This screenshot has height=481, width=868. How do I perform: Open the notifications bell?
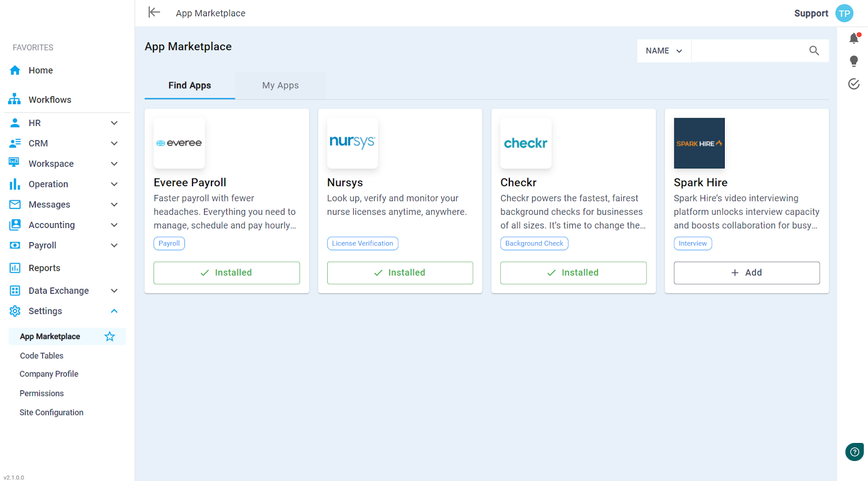854,38
